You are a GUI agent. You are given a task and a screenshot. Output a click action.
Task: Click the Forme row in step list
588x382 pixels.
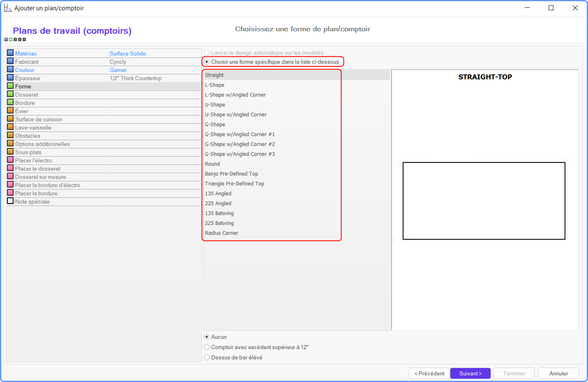(104, 86)
